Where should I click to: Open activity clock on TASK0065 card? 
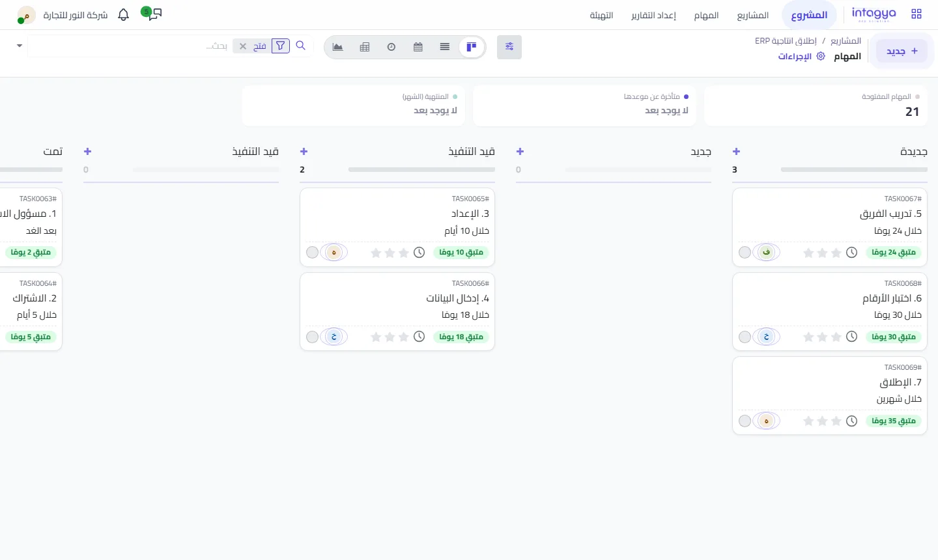(419, 253)
